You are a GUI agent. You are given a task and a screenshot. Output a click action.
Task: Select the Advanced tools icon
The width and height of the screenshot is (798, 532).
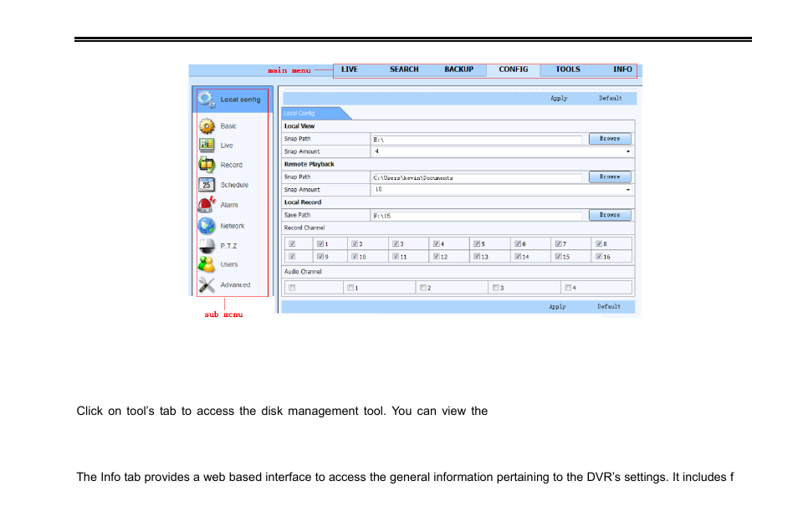[x=207, y=285]
